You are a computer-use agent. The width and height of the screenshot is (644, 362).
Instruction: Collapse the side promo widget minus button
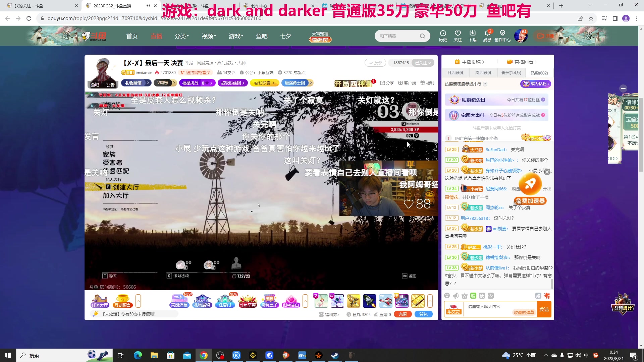pyautogui.click(x=623, y=88)
